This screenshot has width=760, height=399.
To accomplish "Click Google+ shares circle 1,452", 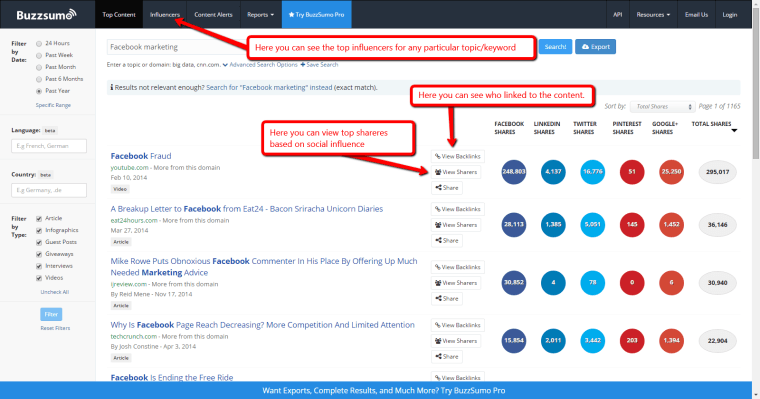I will (x=671, y=224).
